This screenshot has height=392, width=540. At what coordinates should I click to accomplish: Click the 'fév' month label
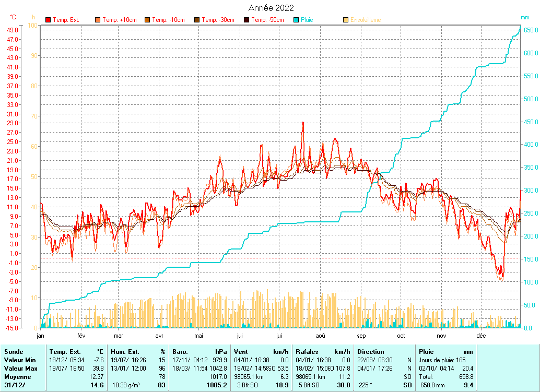[81, 336]
